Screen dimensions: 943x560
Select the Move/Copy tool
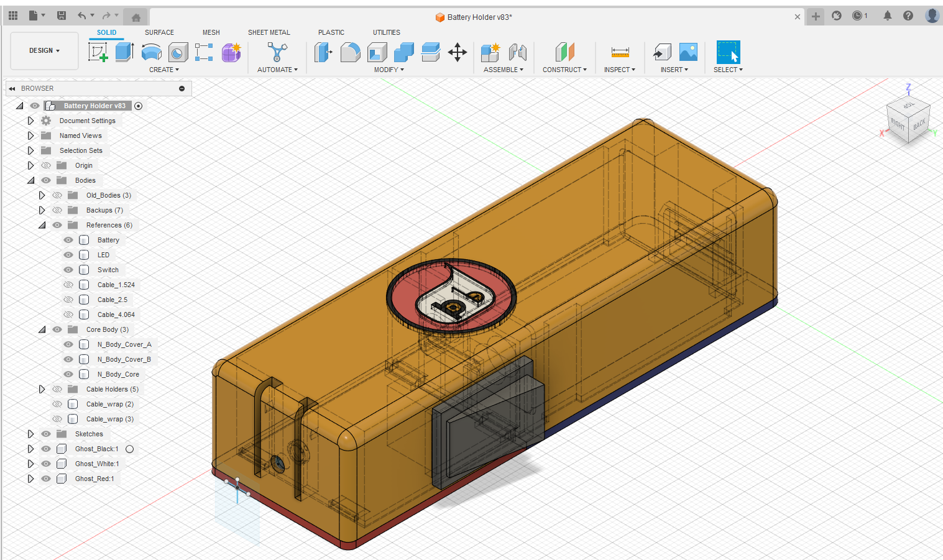click(458, 52)
